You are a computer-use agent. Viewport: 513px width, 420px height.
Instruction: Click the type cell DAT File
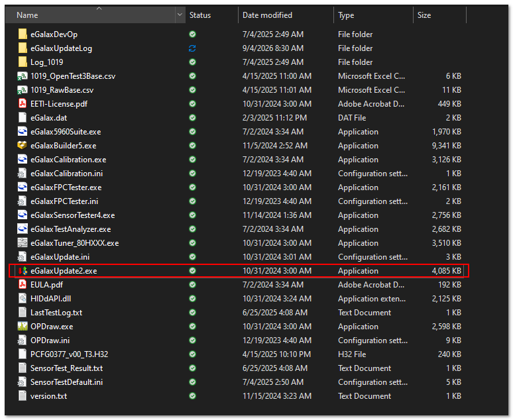352,118
